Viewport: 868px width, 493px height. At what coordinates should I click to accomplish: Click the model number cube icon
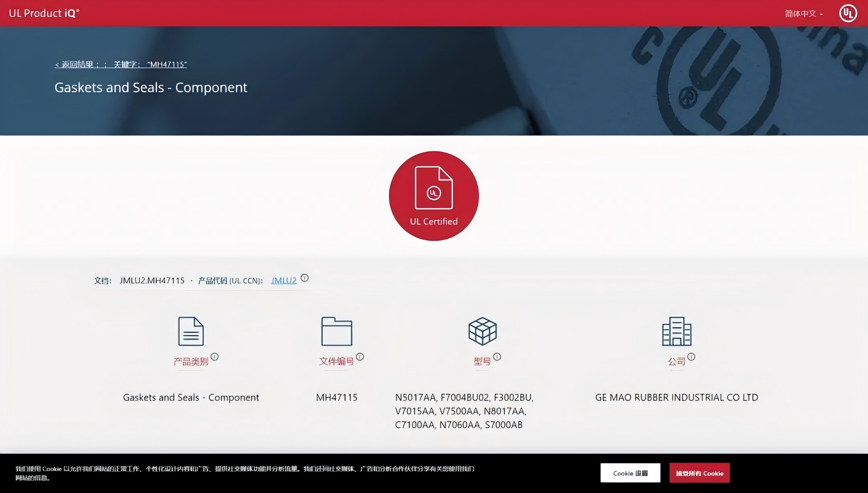point(482,331)
